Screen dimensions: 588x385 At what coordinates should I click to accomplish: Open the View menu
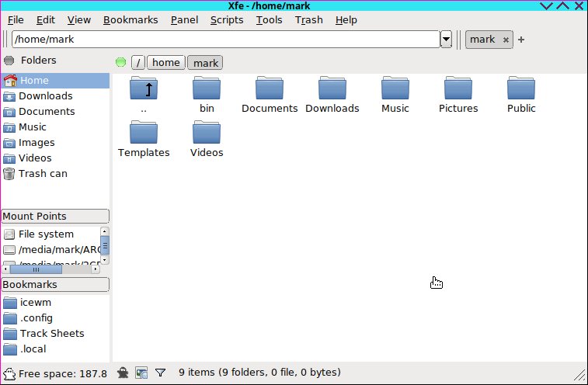pyautogui.click(x=79, y=20)
